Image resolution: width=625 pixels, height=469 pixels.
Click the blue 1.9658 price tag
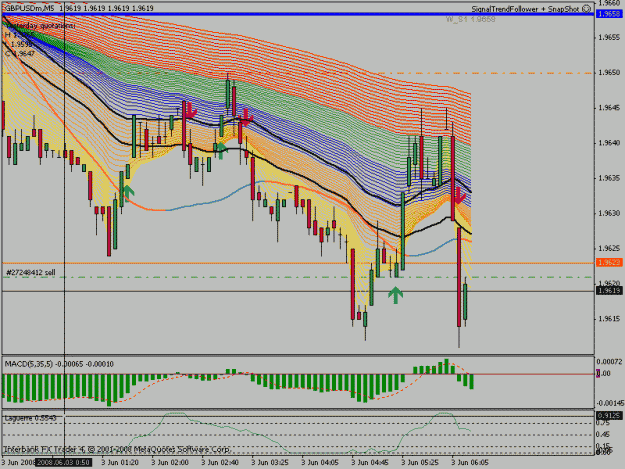click(609, 14)
